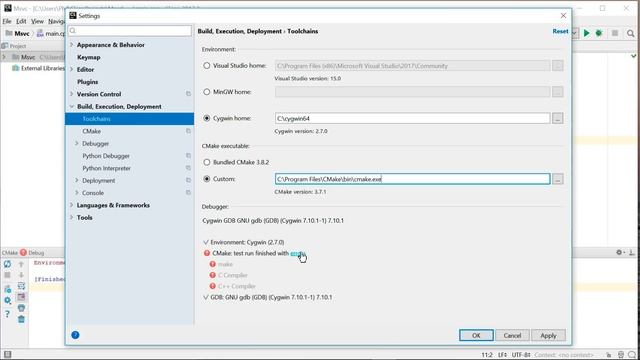The height and width of the screenshot is (360, 640).
Task: Collapse Build, Execution, Deployment section
Action: click(x=72, y=107)
